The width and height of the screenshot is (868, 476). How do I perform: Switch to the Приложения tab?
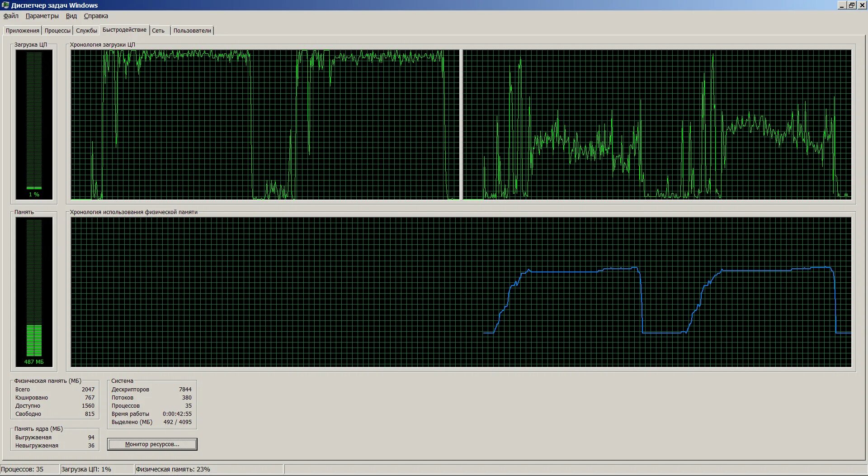[23, 31]
